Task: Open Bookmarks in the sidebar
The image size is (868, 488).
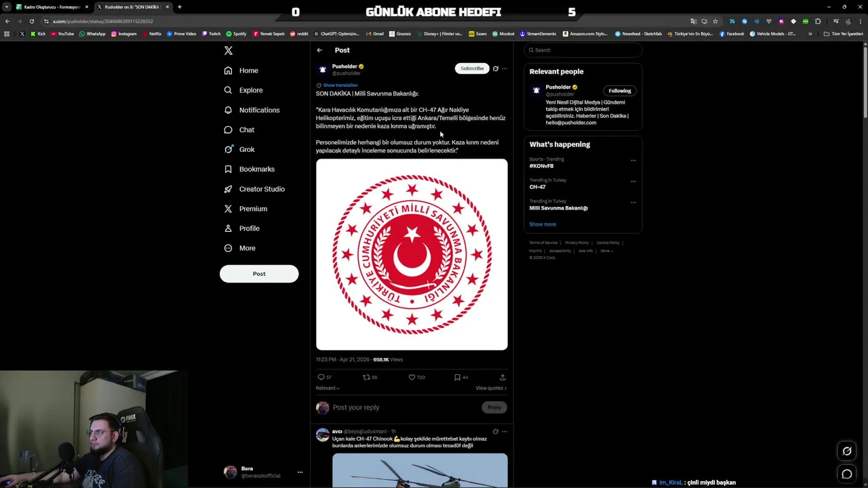Action: (250, 169)
